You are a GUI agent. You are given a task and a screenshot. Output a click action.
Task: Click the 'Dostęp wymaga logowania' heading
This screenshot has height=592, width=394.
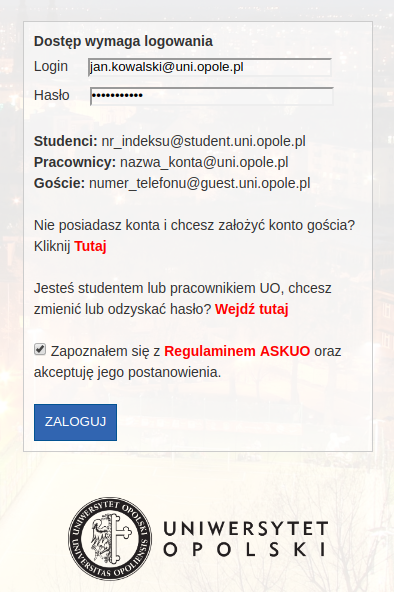123,41
